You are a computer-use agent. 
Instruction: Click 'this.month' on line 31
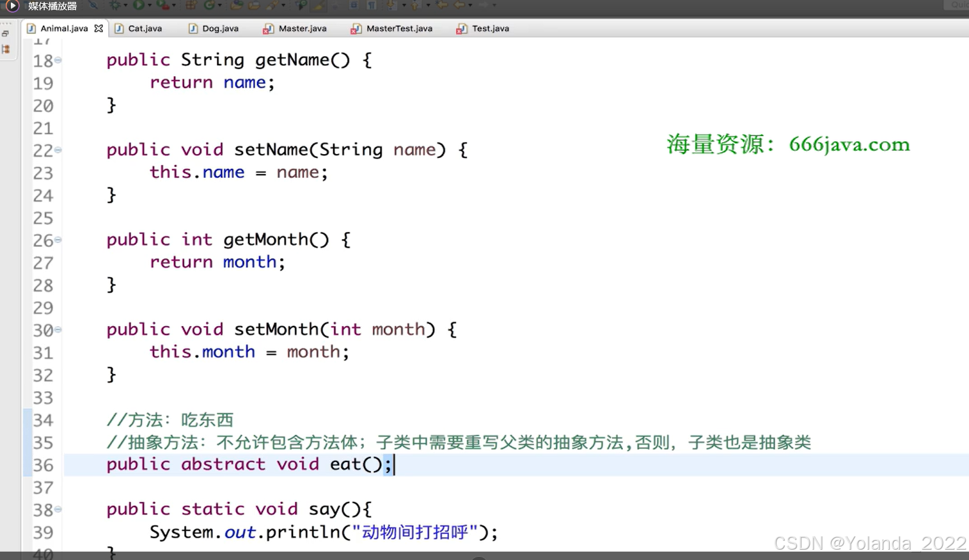click(x=202, y=352)
